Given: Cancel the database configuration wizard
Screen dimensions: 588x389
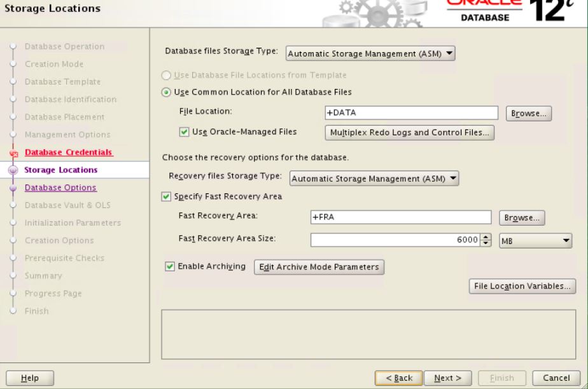Looking at the screenshot, I should click(x=556, y=378).
